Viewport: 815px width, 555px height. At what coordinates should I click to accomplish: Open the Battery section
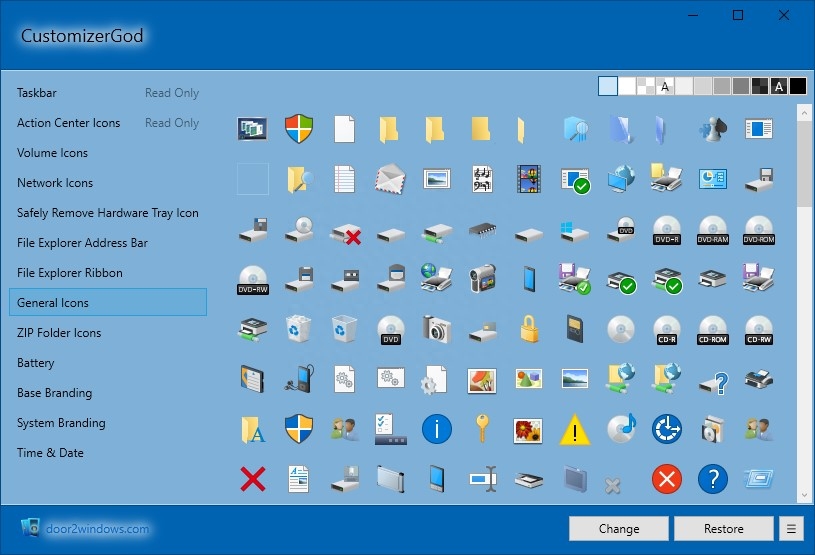pyautogui.click(x=35, y=363)
